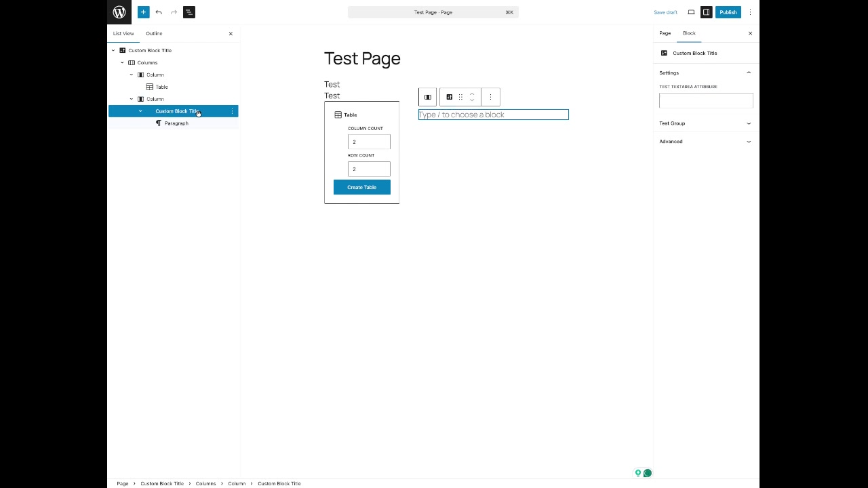868x488 pixels.
Task: Collapse the highlighted Custom Block Title item
Action: click(141, 111)
